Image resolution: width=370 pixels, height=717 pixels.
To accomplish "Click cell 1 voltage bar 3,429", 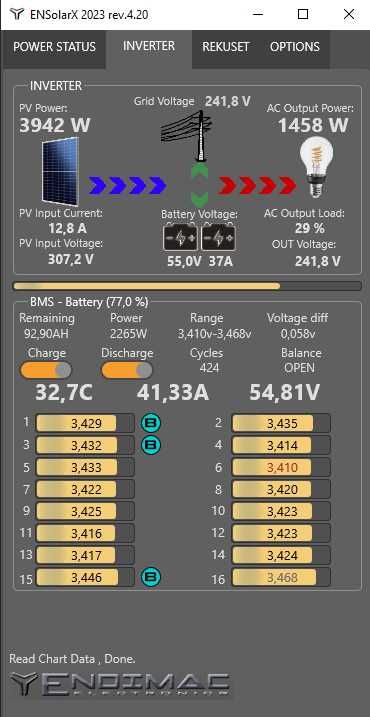I will [x=85, y=423].
